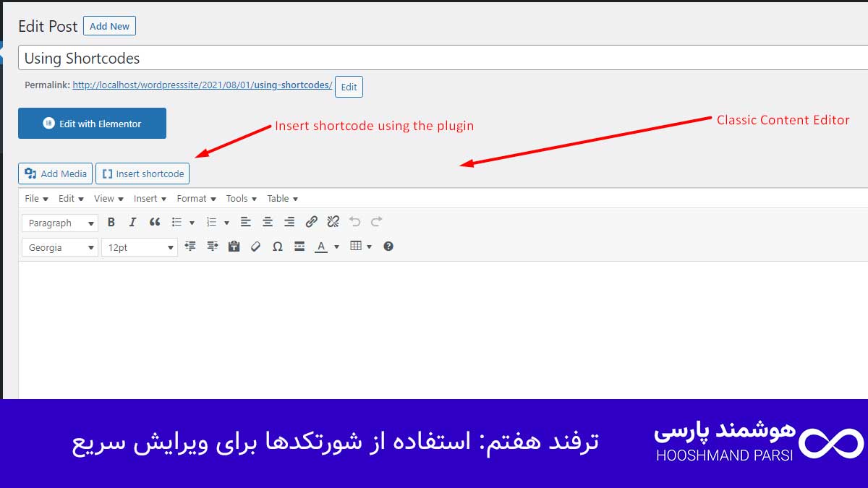Decrease indent in toolbar

(190, 247)
